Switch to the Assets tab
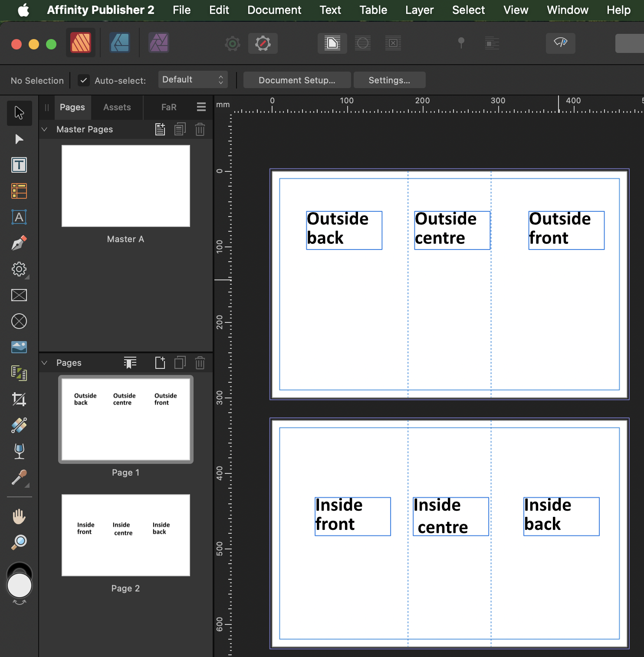 click(117, 107)
